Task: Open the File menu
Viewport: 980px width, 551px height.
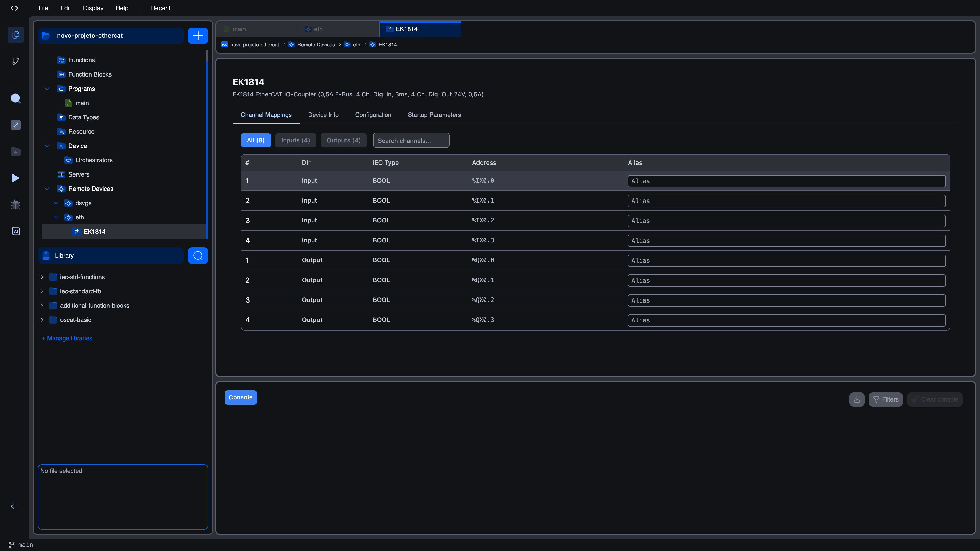Action: (x=43, y=8)
